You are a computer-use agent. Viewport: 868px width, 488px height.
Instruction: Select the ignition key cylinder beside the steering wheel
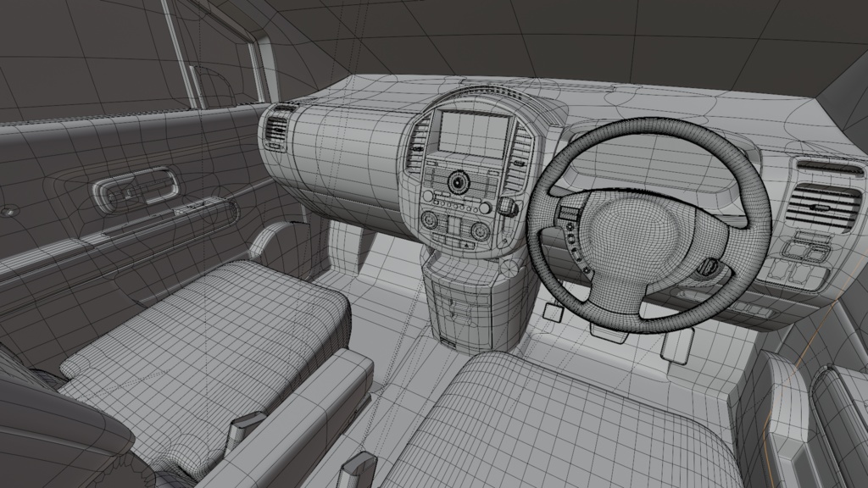[x=708, y=267]
